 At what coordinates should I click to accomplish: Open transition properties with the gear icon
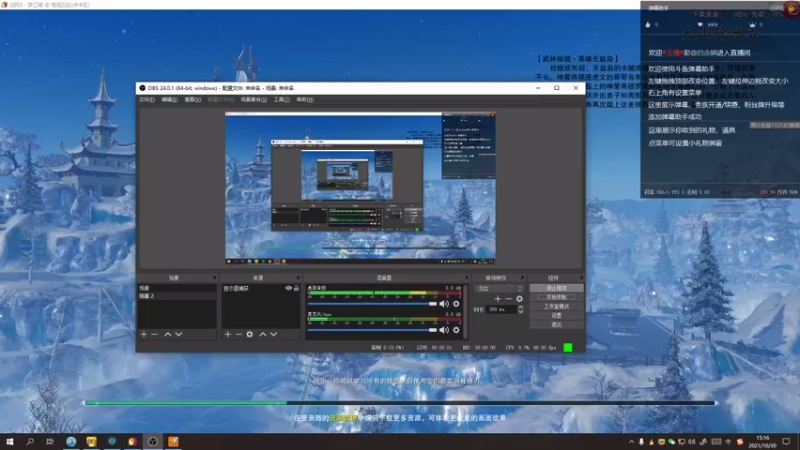519,299
